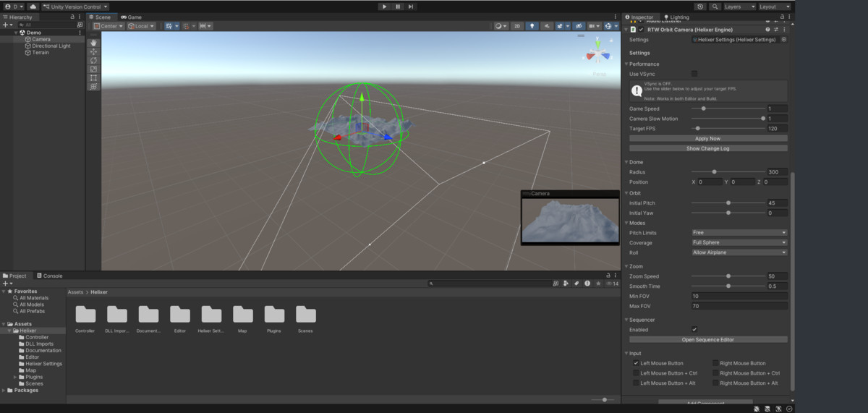Screen dimensions: 868x413
Task: Open the Coverage Full Sphere dropdown
Action: [x=739, y=242]
